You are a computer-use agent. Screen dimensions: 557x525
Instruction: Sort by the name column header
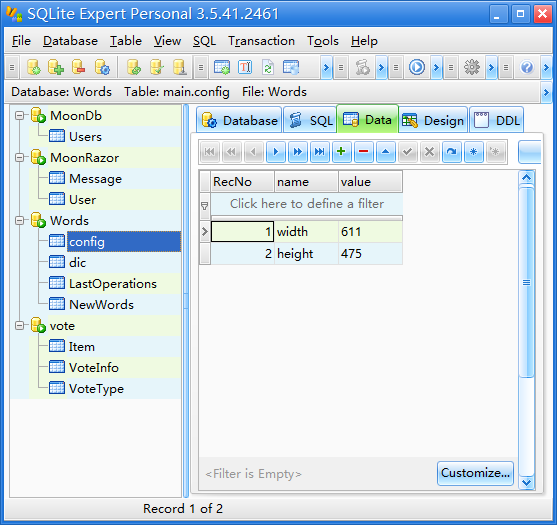[306, 182]
